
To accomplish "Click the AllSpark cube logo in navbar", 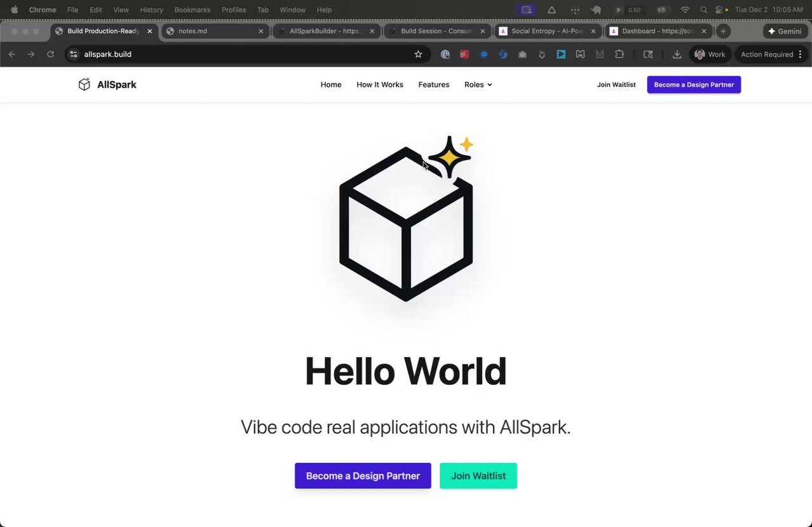I will (x=84, y=84).
